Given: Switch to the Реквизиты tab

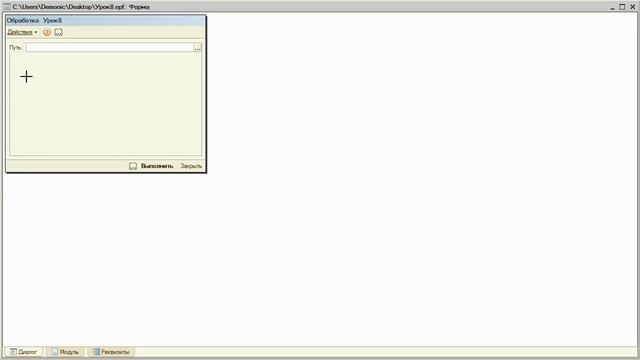Looking at the screenshot, I should (x=111, y=351).
